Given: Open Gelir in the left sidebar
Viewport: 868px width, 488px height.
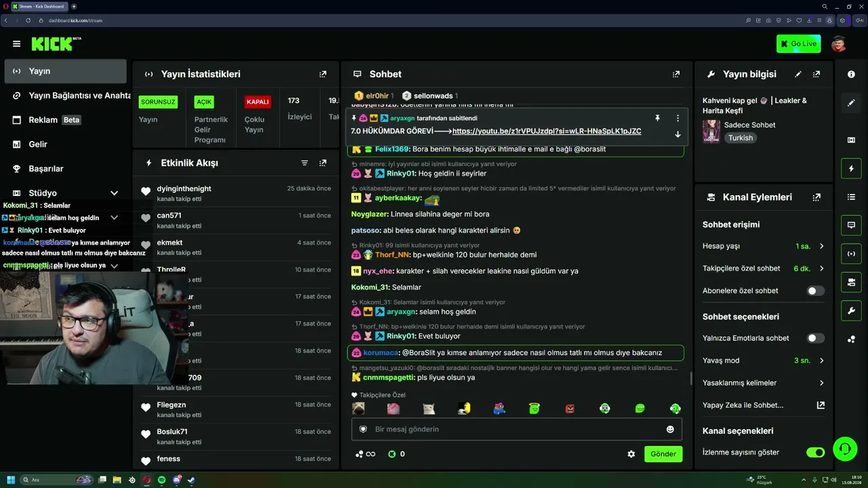Looking at the screenshot, I should pos(65,144).
